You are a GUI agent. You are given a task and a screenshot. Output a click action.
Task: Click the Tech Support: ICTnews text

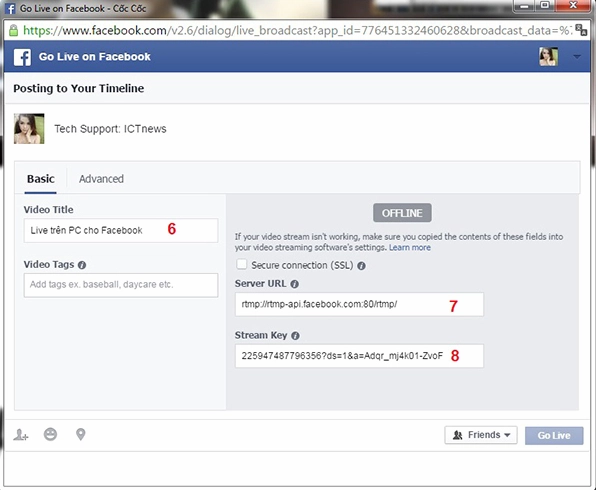110,129
